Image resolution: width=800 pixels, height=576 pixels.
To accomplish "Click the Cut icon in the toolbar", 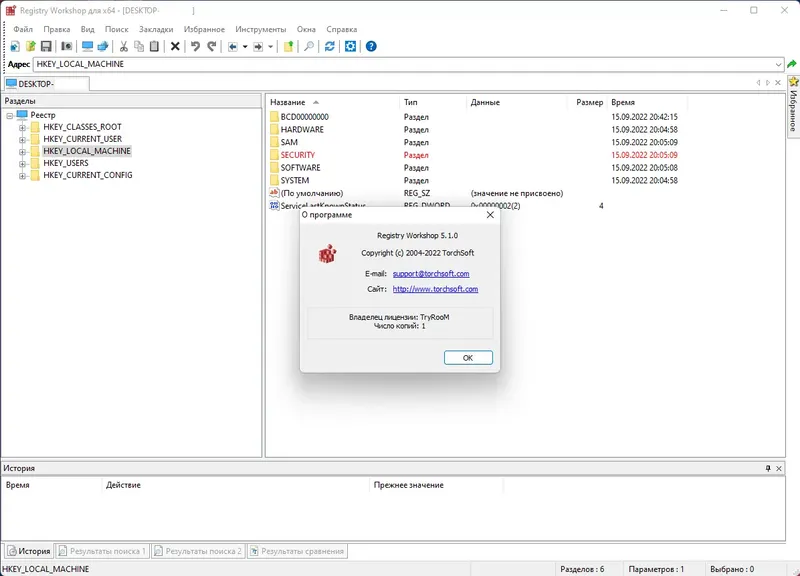I will coord(122,48).
